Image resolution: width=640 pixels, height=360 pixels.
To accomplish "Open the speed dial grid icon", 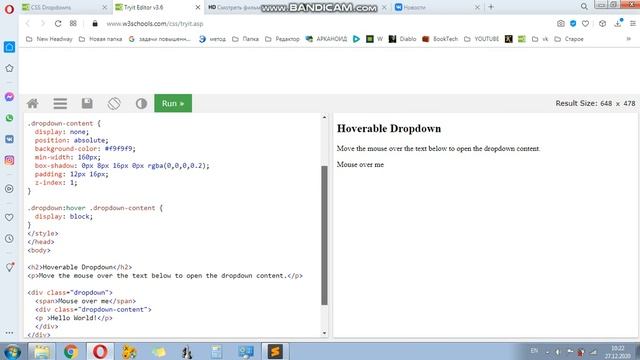I will coord(73,23).
